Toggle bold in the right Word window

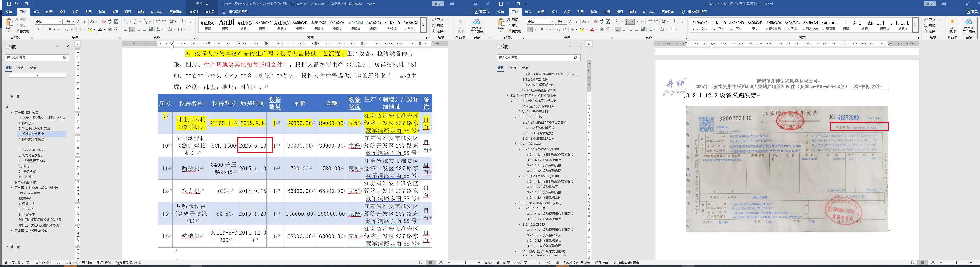coord(530,30)
